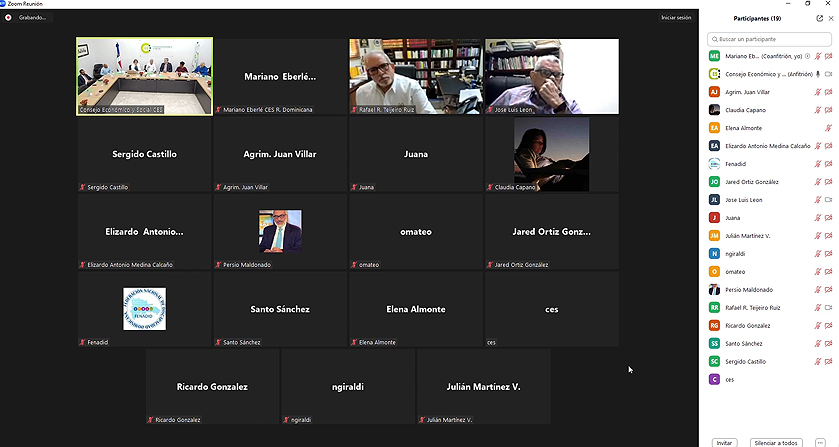Select Ricardo Gonzalez in participants list

point(770,325)
